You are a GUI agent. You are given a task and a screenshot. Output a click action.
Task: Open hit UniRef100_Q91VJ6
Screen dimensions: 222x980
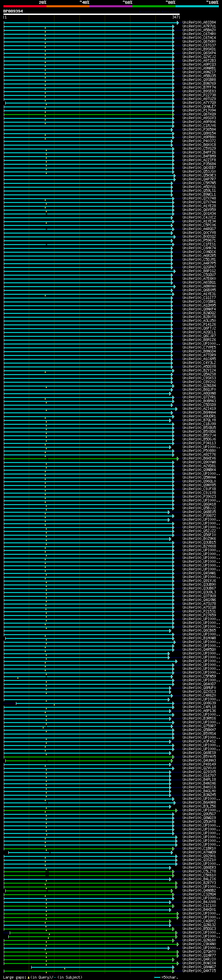(199, 581)
